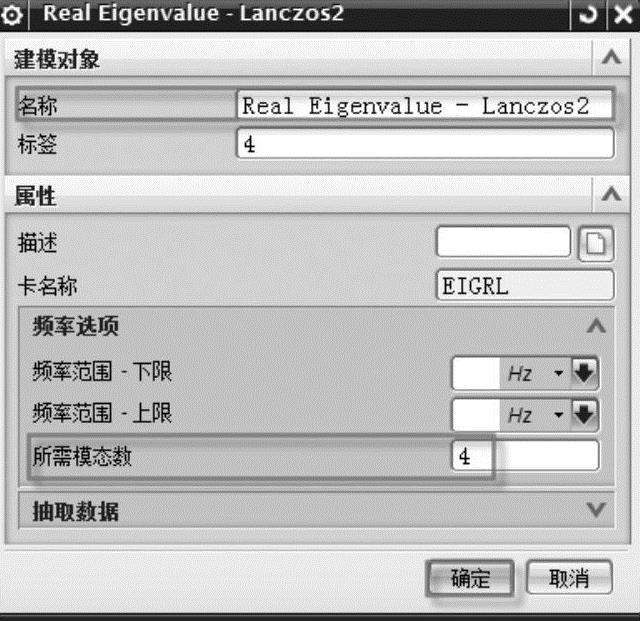Click the 确定 button
The height and width of the screenshot is (621, 640).
(x=470, y=578)
